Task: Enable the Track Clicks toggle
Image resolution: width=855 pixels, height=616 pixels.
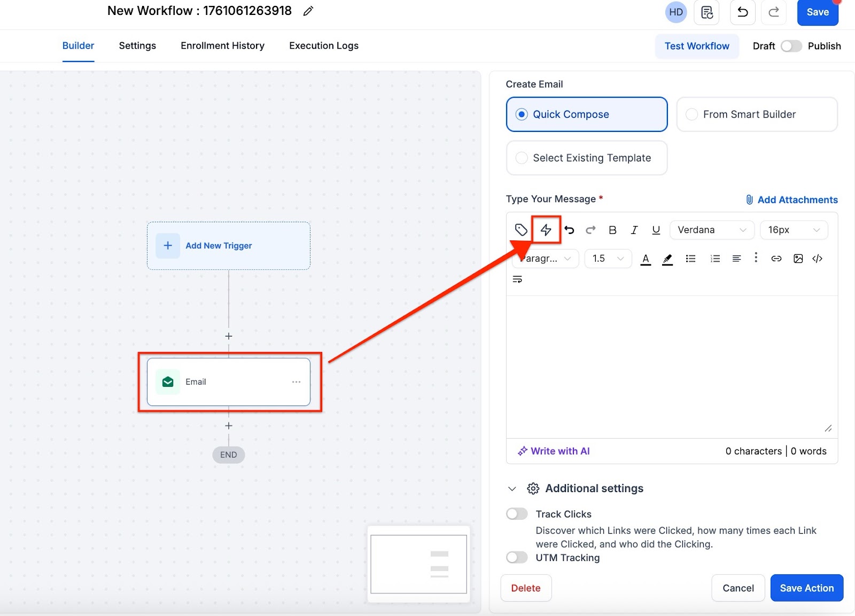Action: point(517,514)
